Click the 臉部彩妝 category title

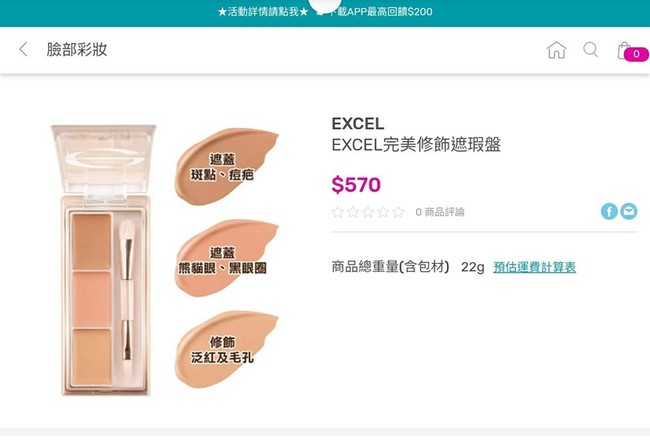coord(77,49)
